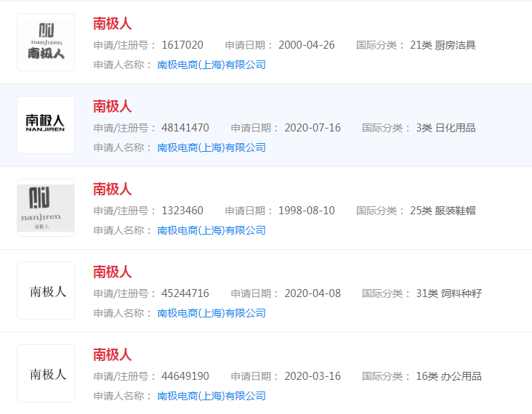Click application date 2020-07-16

click(313, 128)
